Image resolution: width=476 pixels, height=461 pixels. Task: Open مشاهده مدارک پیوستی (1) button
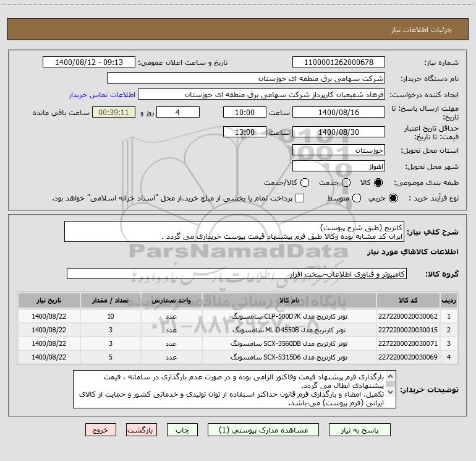tap(263, 430)
